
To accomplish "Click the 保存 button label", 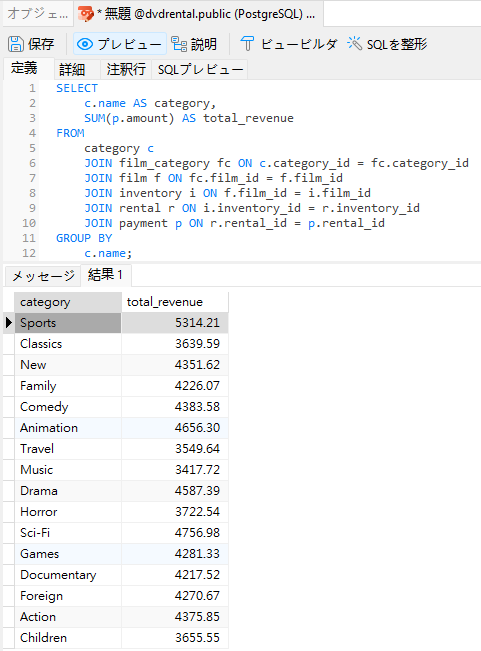I will click(x=41, y=44).
